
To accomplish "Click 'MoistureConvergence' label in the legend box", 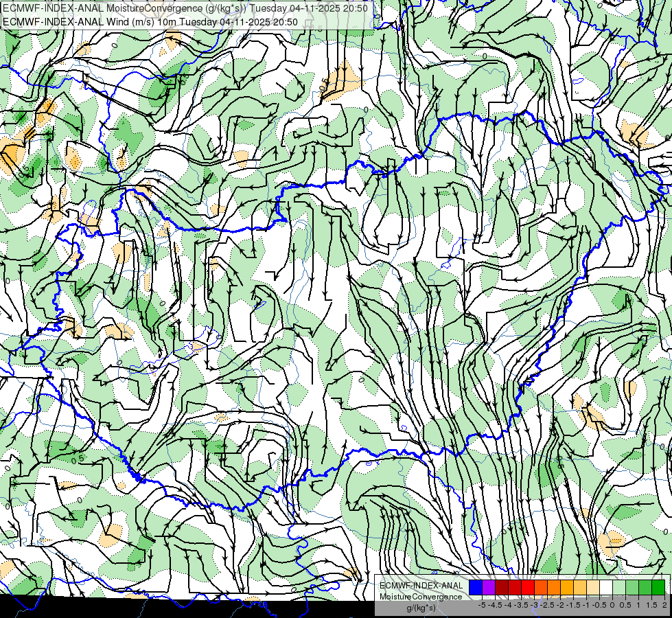I will click(x=421, y=597).
